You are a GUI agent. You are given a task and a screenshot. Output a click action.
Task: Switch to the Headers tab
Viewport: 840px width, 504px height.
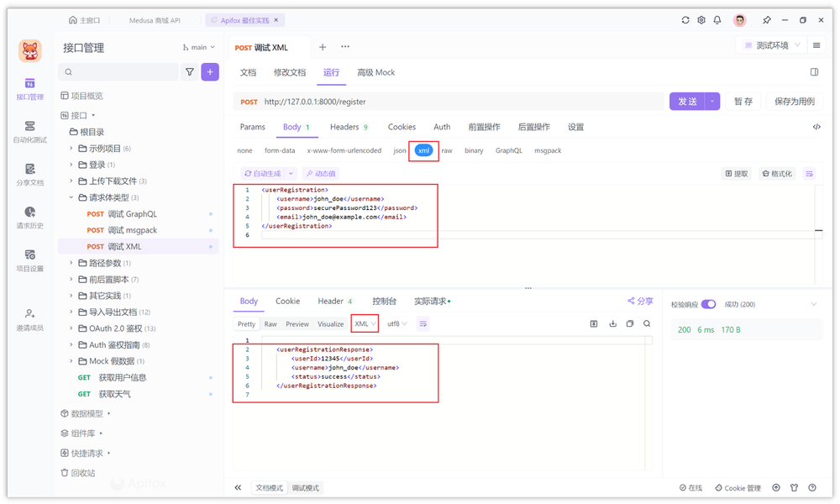click(345, 127)
